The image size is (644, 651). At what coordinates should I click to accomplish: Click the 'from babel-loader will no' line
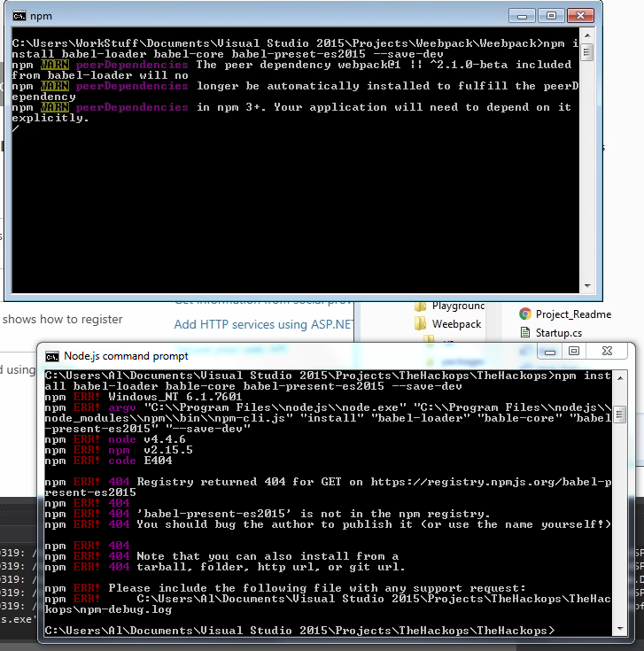(x=100, y=75)
